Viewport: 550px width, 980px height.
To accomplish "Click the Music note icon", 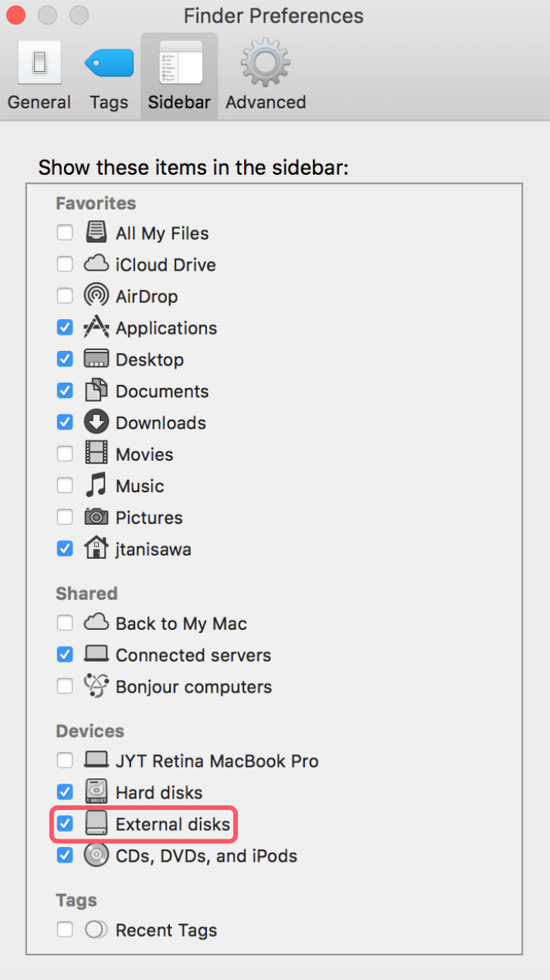I will pyautogui.click(x=96, y=485).
